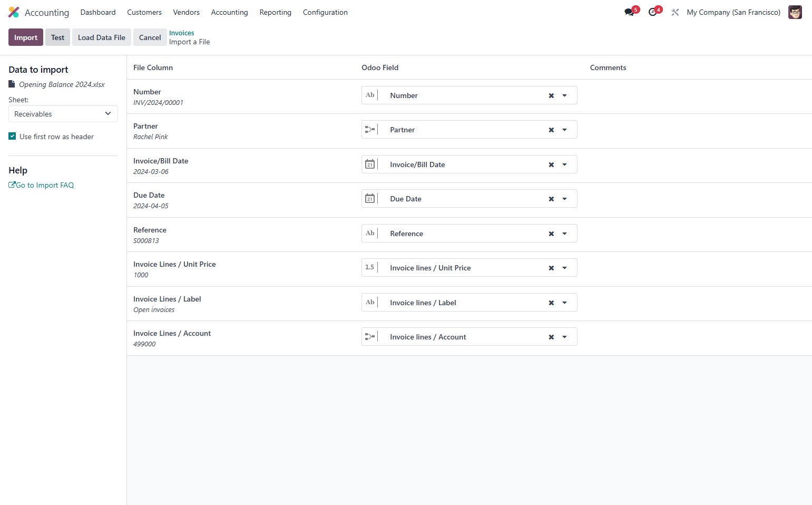Expand the Invoice lines Account dropdown arrow
The image size is (812, 505).
coord(564,337)
